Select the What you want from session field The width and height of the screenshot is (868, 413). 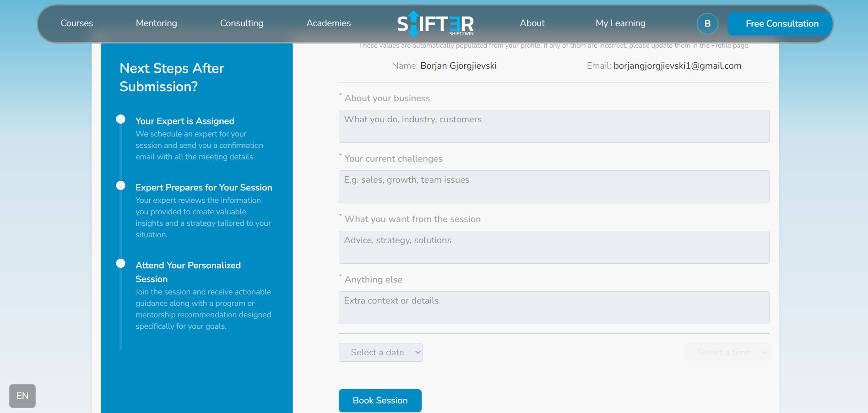[x=553, y=247]
